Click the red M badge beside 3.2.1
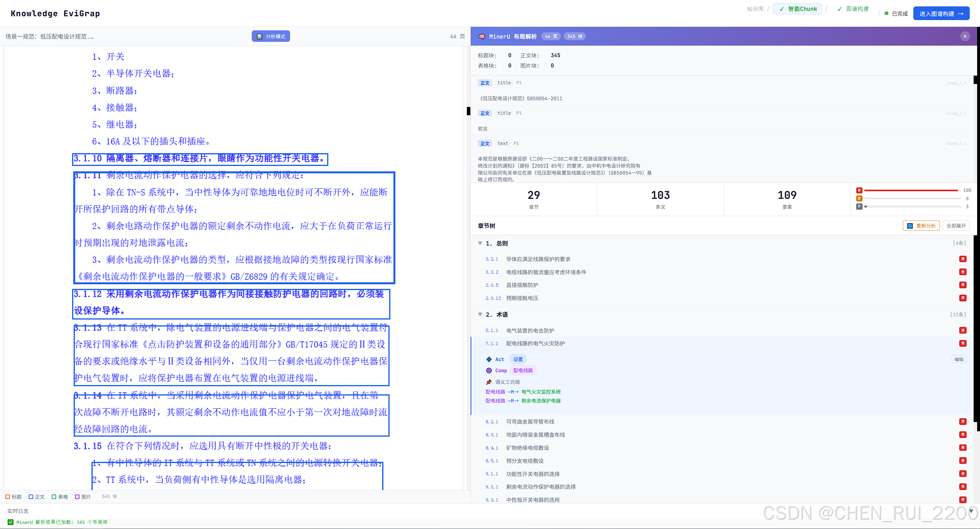The image size is (980, 529). [x=962, y=259]
